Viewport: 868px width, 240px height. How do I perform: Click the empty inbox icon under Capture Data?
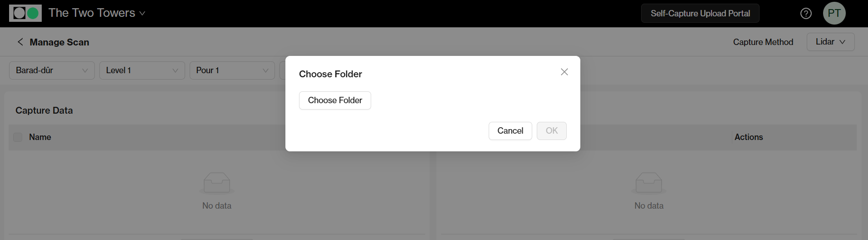pos(217,183)
